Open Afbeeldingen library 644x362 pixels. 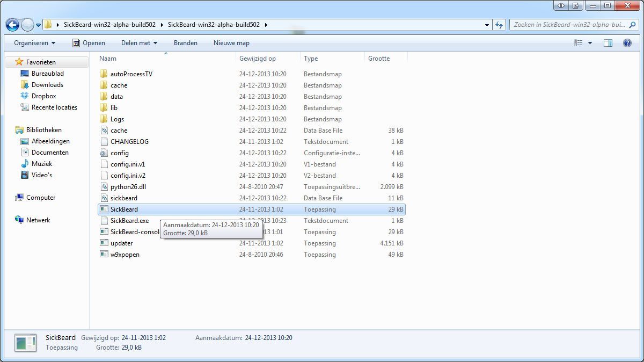50,141
